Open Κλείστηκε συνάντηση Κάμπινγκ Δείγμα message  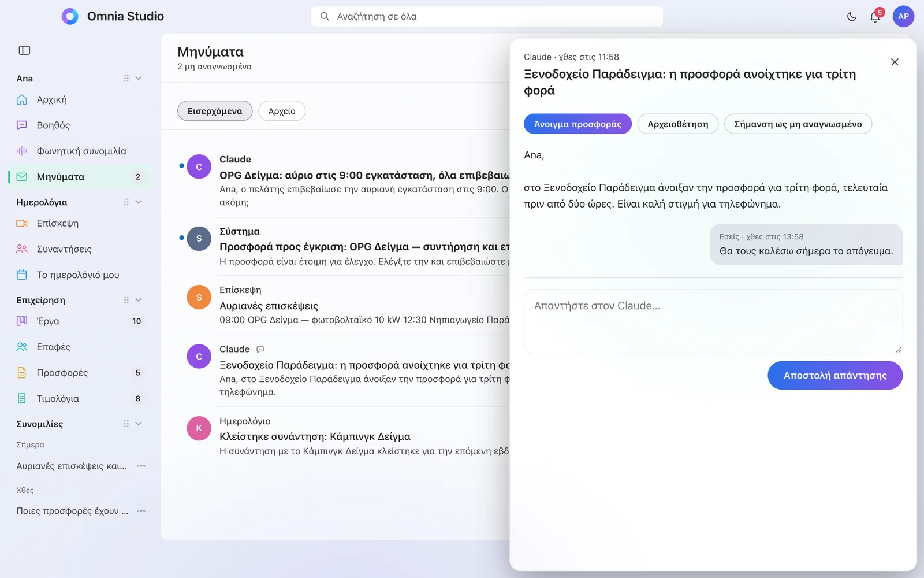click(344, 436)
